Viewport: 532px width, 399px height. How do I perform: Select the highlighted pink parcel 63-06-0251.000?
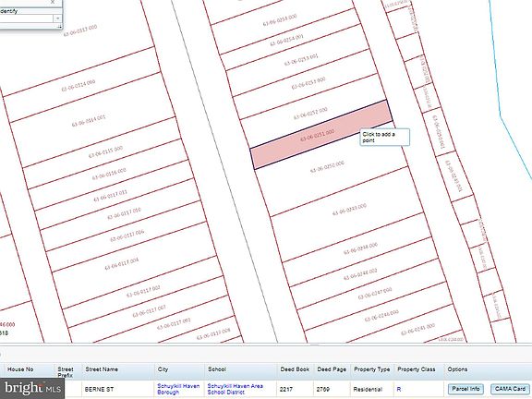[321, 135]
